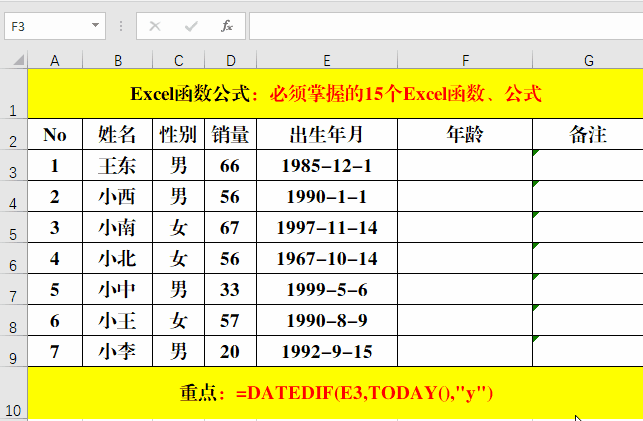643x421 pixels.
Task: Select column F header
Action: coord(465,60)
